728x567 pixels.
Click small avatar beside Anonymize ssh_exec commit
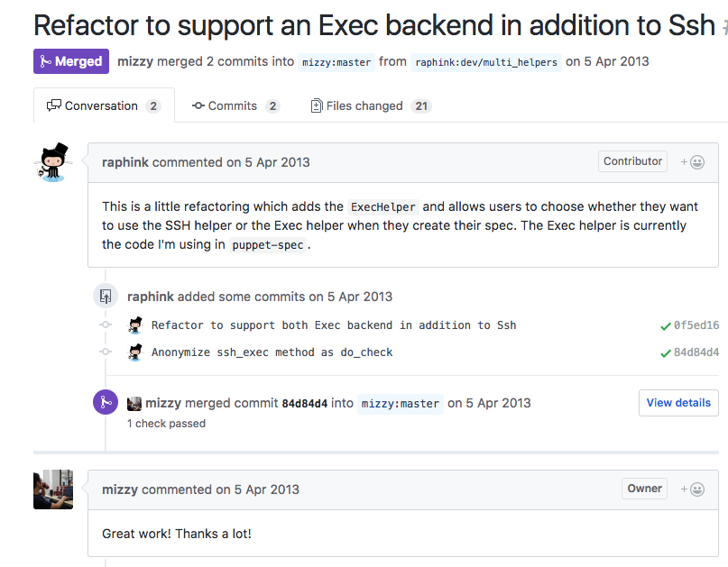pyautogui.click(x=135, y=352)
